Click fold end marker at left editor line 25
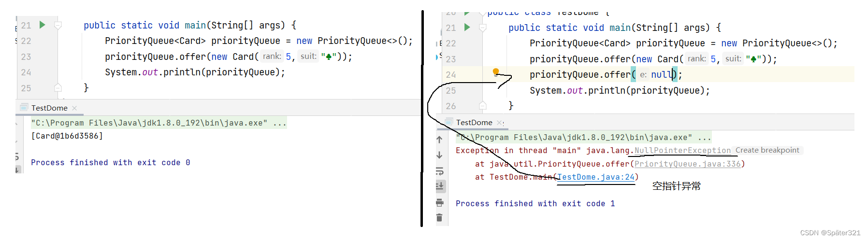Viewport: 868px width, 241px height. pyautogui.click(x=58, y=88)
